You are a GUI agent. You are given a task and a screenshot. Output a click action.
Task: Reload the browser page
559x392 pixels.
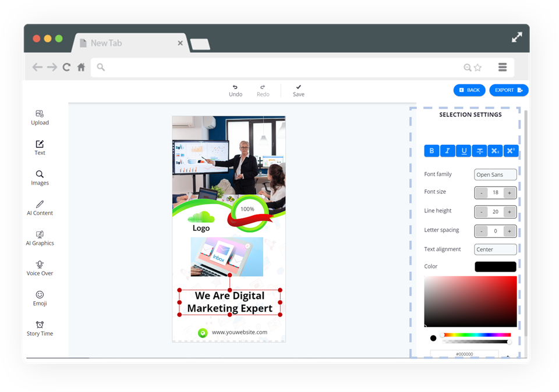pyautogui.click(x=66, y=67)
